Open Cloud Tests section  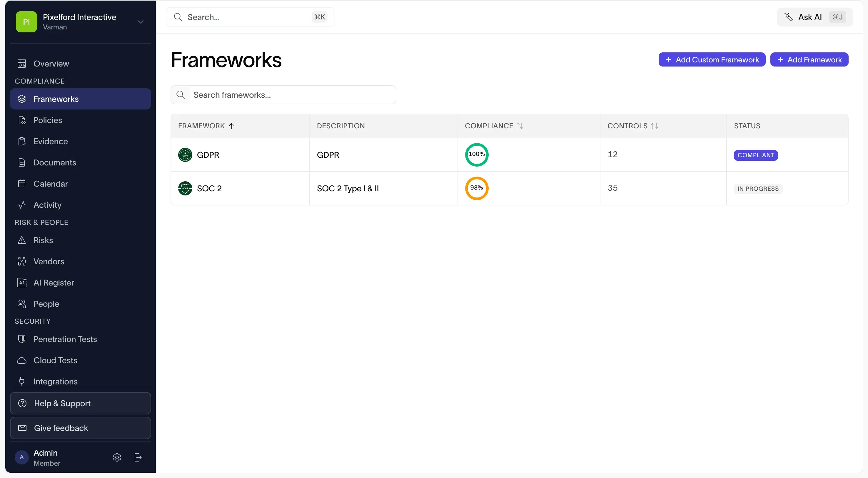coord(81,360)
